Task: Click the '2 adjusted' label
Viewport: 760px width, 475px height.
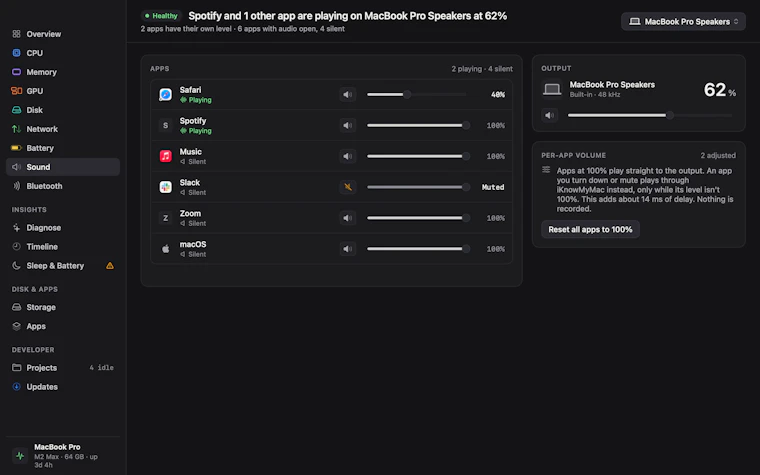Action: coord(718,156)
